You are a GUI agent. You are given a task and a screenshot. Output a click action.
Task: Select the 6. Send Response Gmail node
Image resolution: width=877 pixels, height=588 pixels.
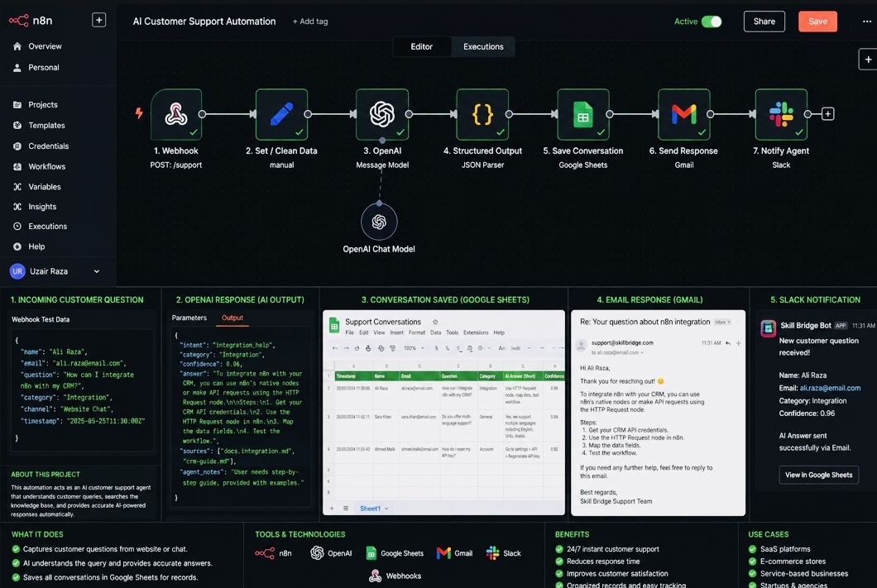click(x=684, y=114)
